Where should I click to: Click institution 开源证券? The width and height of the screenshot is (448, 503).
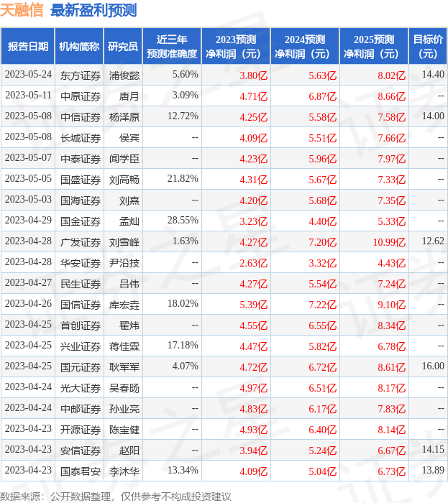tap(81, 430)
